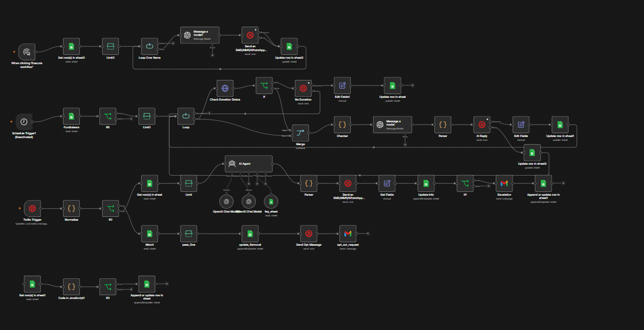The height and width of the screenshot is (330, 644).
Task: Select the 'faq_sheet' tool node
Action: [x=270, y=201]
